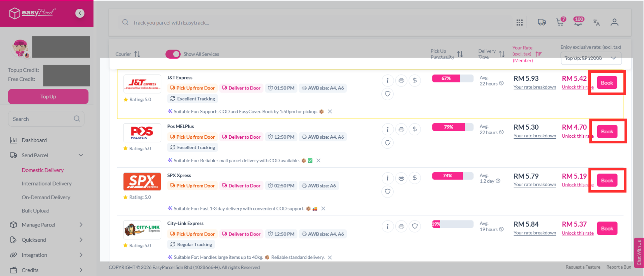Click the shield icon for J&T Express
Image resolution: width=644 pixels, height=276 pixels.
pos(388,94)
